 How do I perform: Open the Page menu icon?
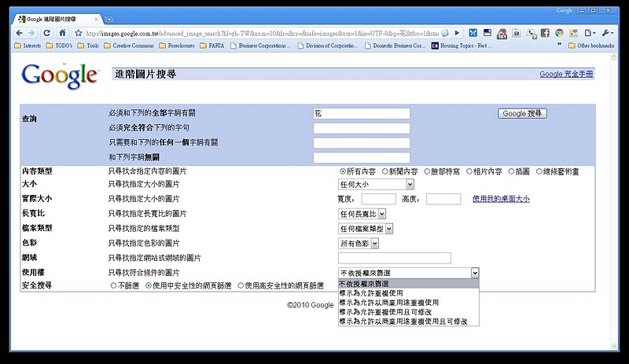pyautogui.click(x=590, y=33)
